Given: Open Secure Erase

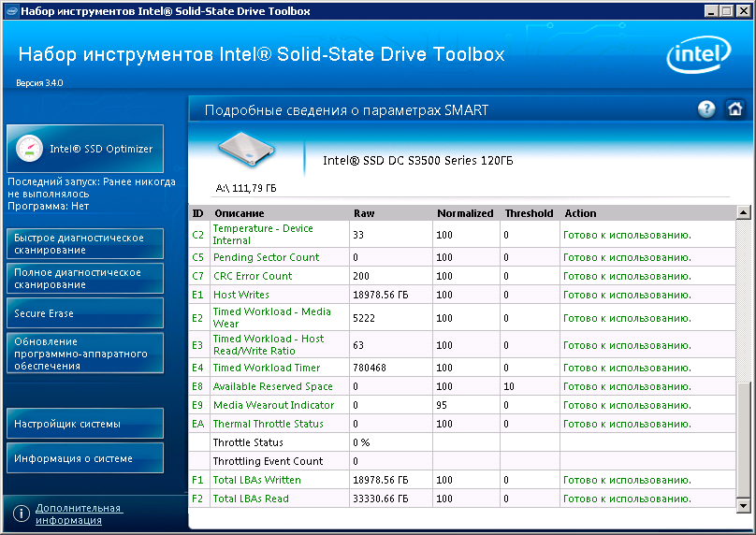Looking at the screenshot, I should [x=85, y=313].
